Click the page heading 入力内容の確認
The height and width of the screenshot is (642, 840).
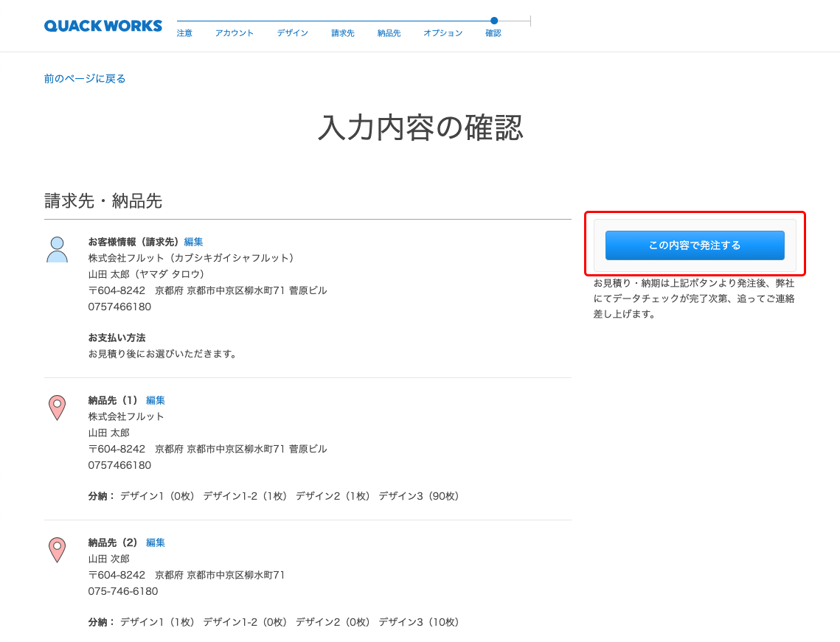coord(420,127)
